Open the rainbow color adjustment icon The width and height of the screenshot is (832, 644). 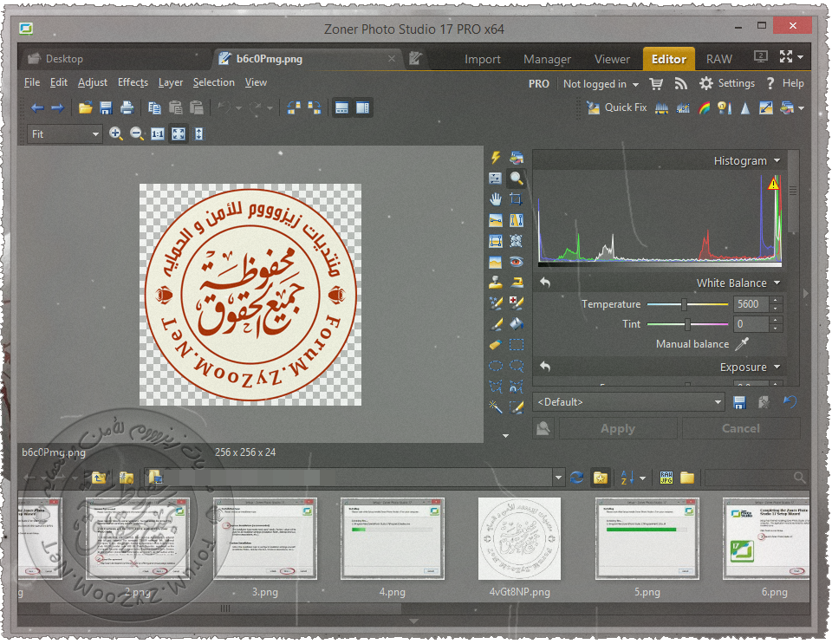(x=704, y=108)
